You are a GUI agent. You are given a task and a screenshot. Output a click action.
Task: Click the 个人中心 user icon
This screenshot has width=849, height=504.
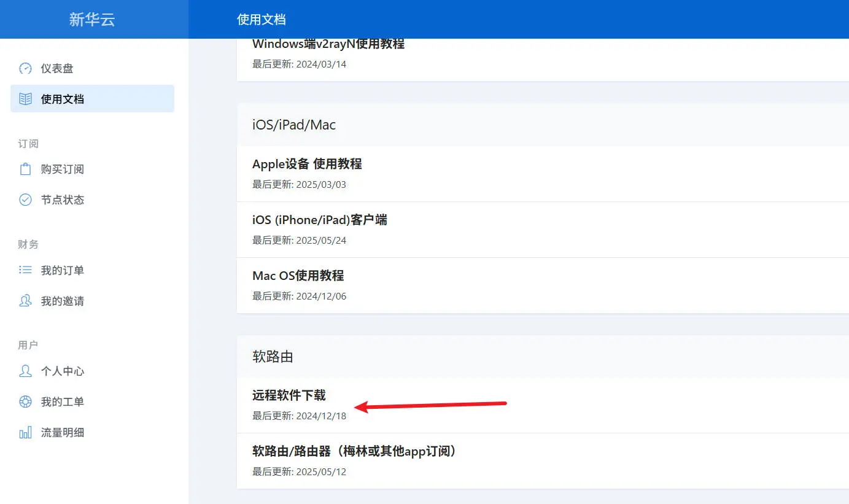[x=25, y=371]
